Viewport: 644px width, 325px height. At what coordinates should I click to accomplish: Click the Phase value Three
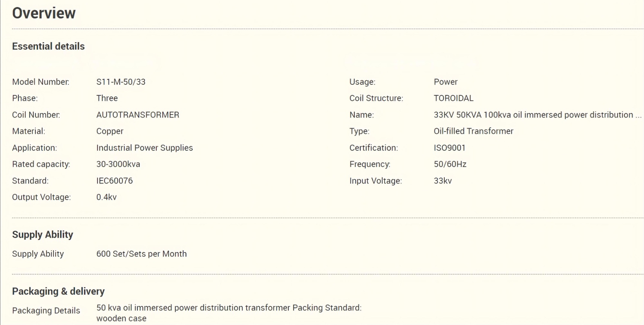click(107, 98)
